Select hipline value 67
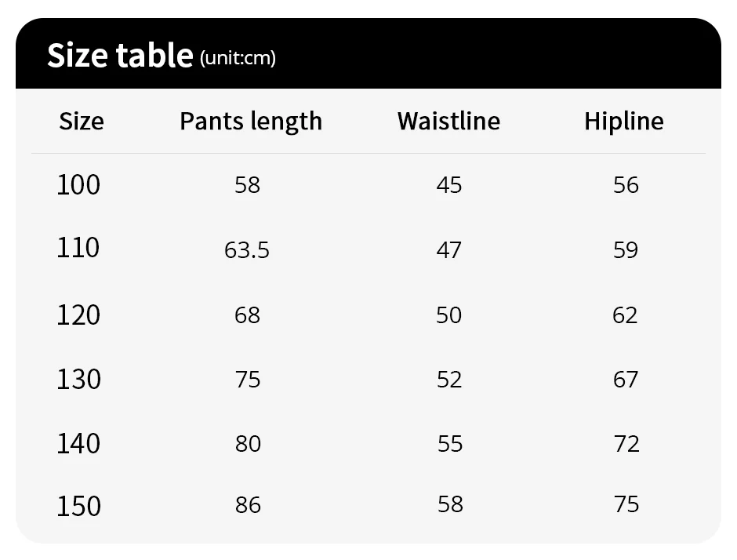The image size is (737, 560). [x=626, y=380]
